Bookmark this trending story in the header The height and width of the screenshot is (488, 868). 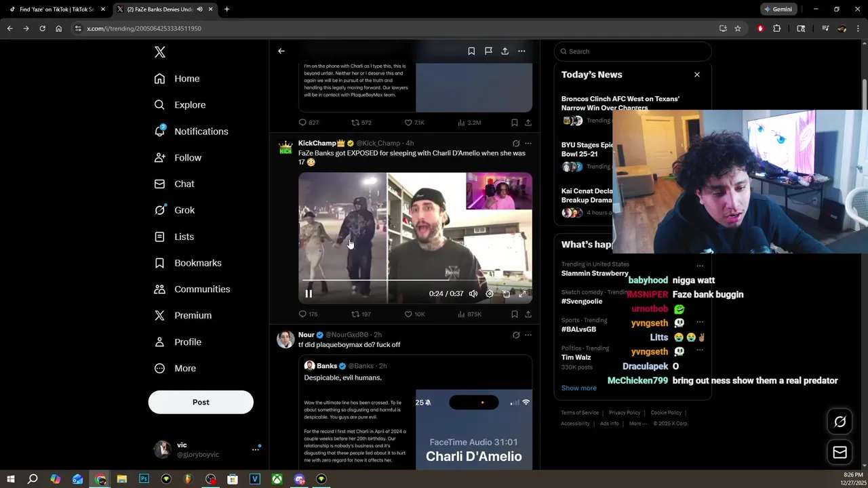[x=471, y=51]
